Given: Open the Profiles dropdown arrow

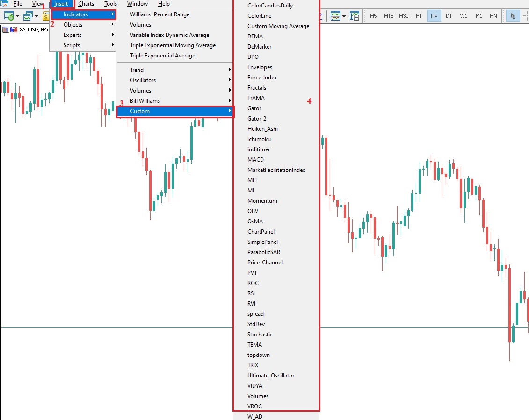Looking at the screenshot, I should coord(36,16).
